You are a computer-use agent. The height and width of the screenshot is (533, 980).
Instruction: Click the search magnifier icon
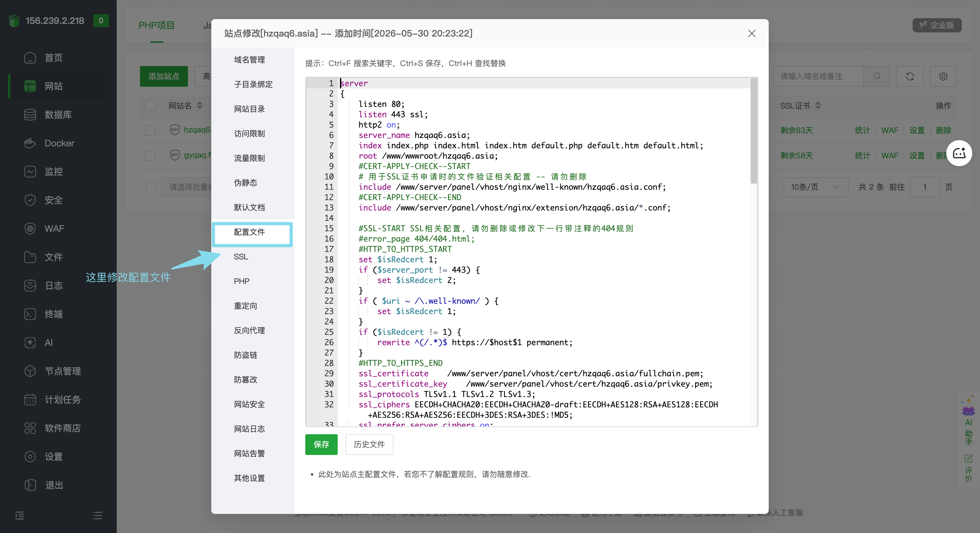pos(877,76)
